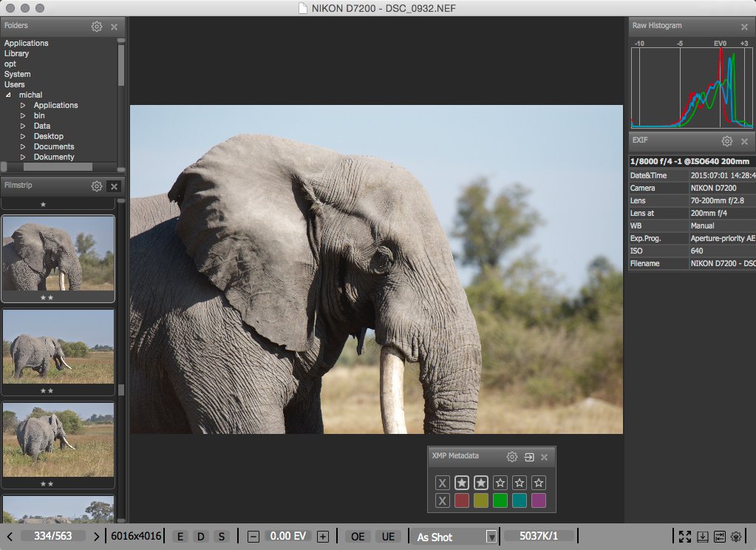This screenshot has width=756, height=550.
Task: Expand the Dokumenty folder arrow
Action: [x=23, y=157]
